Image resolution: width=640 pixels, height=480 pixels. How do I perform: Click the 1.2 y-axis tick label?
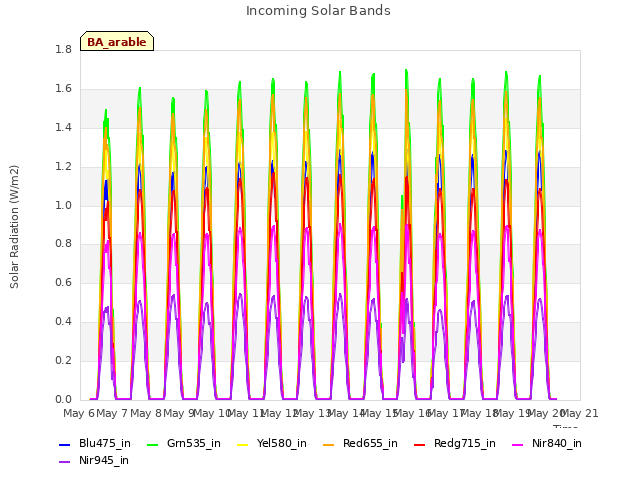click(63, 167)
